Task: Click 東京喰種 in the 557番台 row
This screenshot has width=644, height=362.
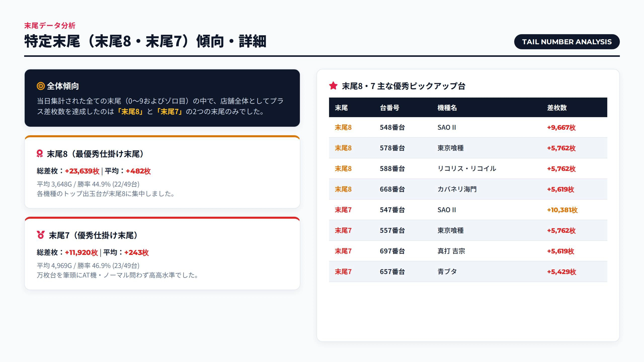Action: [x=451, y=230]
